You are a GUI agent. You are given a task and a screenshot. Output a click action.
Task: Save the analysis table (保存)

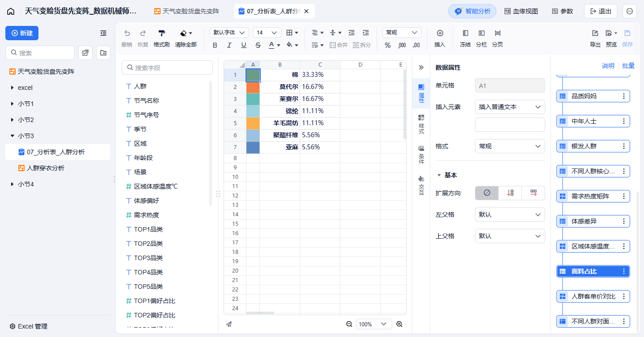pos(627,38)
